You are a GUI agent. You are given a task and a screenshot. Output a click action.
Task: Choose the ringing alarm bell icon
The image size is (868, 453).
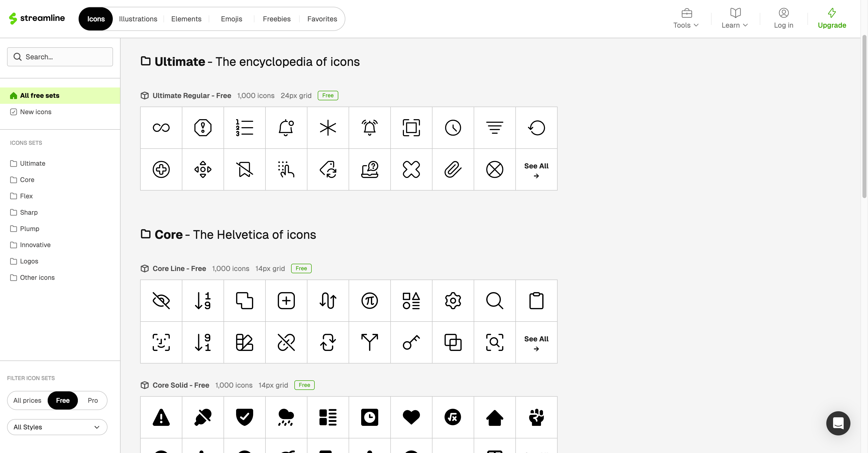(x=370, y=128)
